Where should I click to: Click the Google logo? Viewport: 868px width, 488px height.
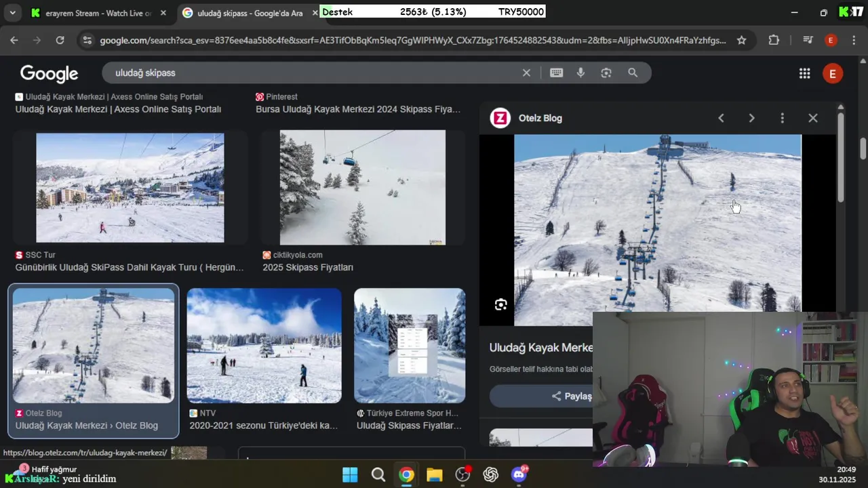tap(49, 73)
